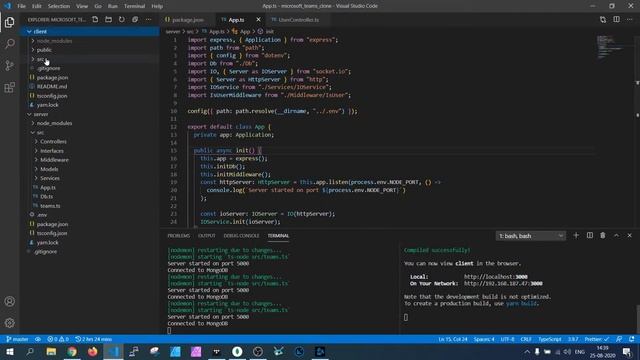Open the Selection menu
This screenshot has height=360, width=640.
[59, 6]
